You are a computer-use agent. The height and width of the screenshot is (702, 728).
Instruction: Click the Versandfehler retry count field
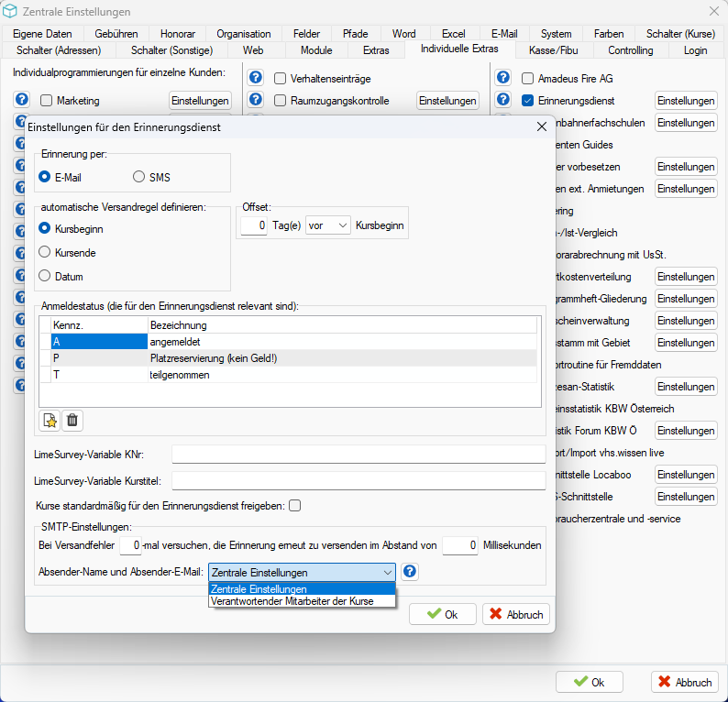pyautogui.click(x=130, y=545)
